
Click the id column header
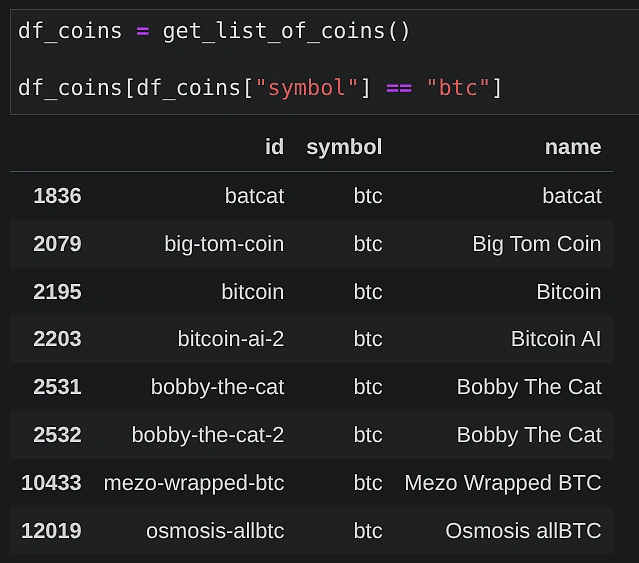274,148
